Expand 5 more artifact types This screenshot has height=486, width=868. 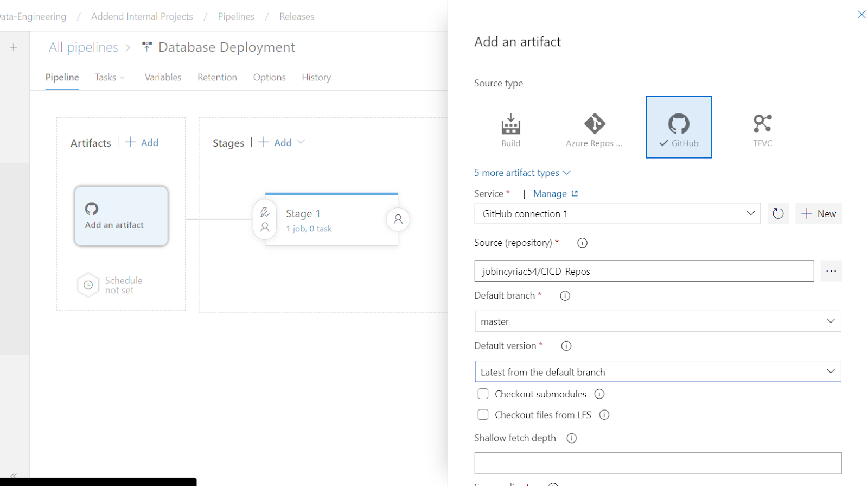point(522,173)
